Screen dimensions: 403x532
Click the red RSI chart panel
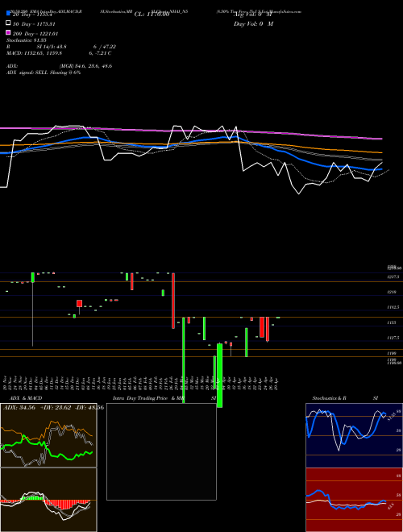click(354, 500)
